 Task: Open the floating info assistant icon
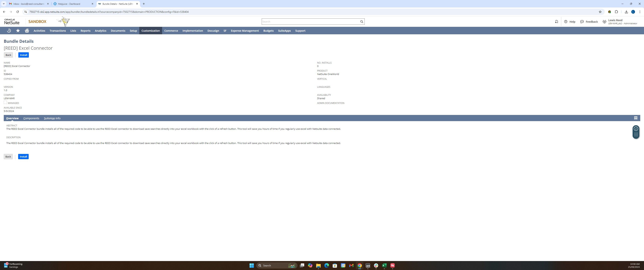pyautogui.click(x=636, y=129)
